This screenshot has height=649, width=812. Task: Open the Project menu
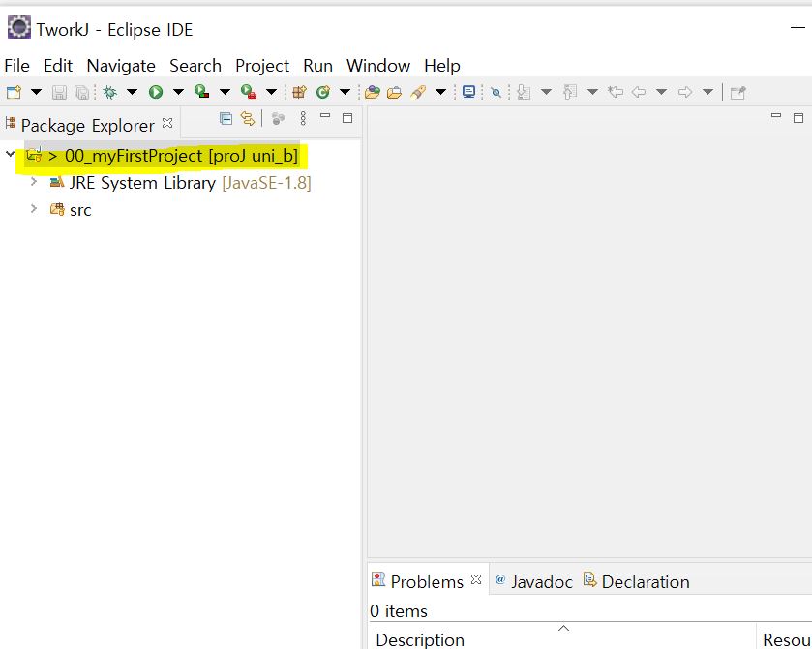click(262, 66)
